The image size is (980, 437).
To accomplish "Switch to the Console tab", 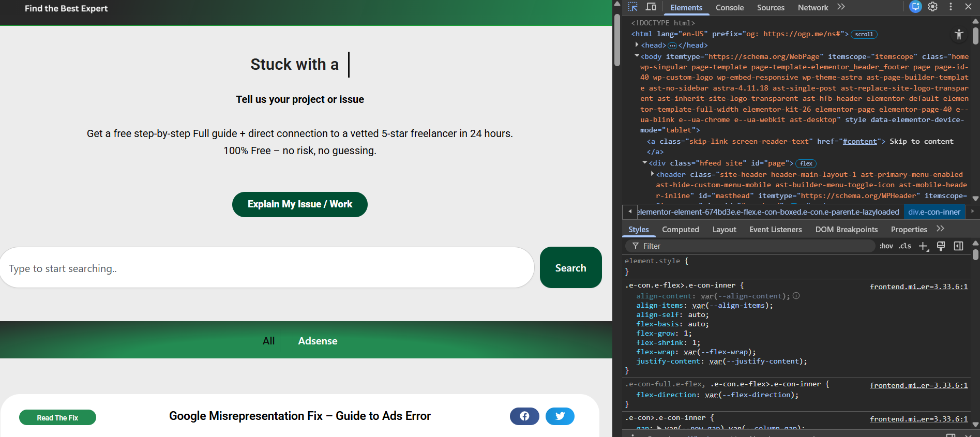I will coord(729,7).
